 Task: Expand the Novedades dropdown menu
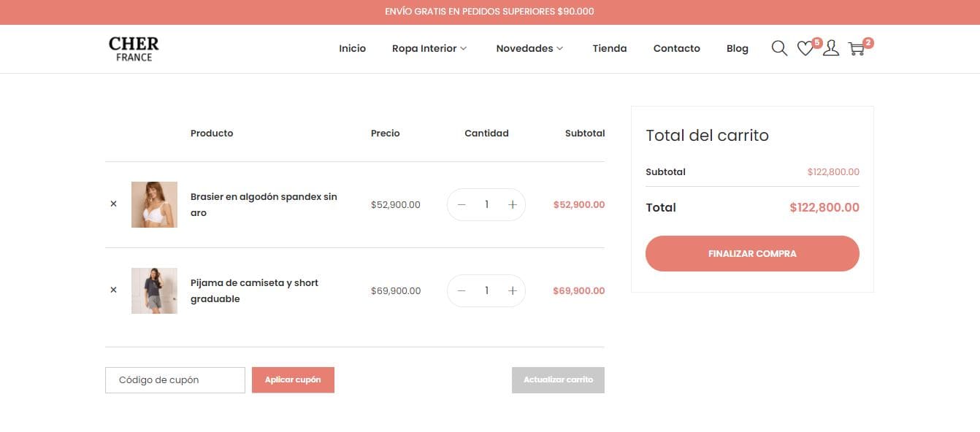(529, 48)
